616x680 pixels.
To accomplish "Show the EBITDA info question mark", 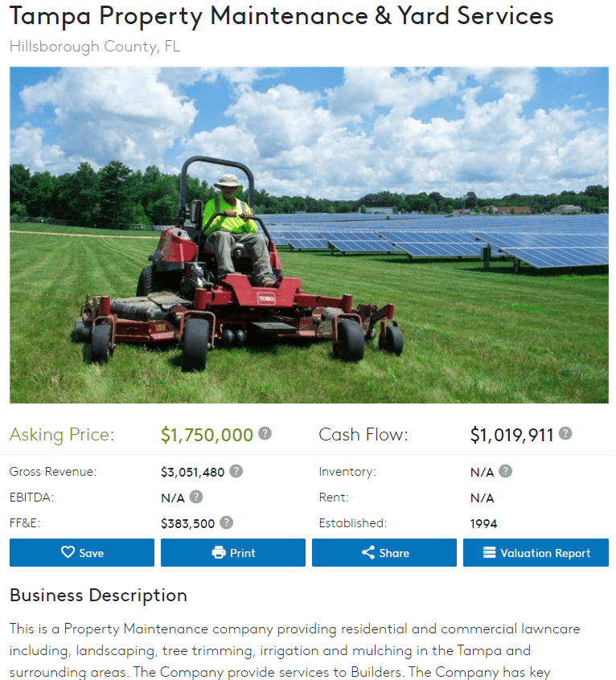I will tap(196, 497).
